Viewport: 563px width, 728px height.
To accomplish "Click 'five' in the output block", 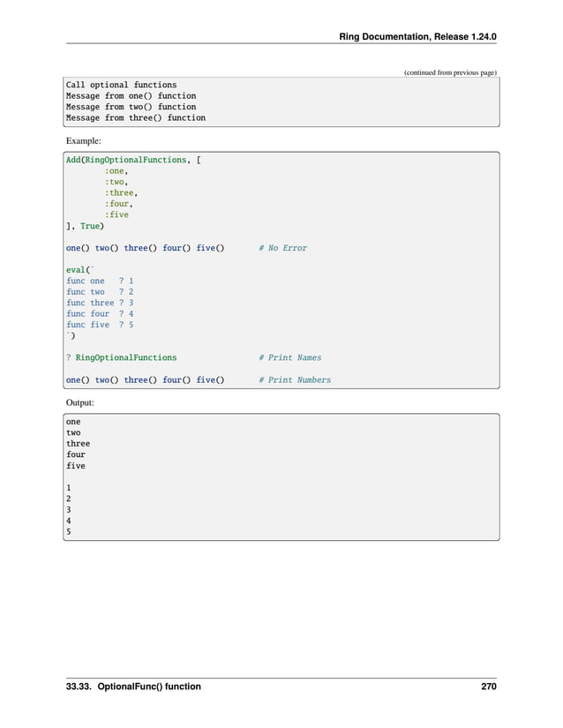I will pos(76,466).
